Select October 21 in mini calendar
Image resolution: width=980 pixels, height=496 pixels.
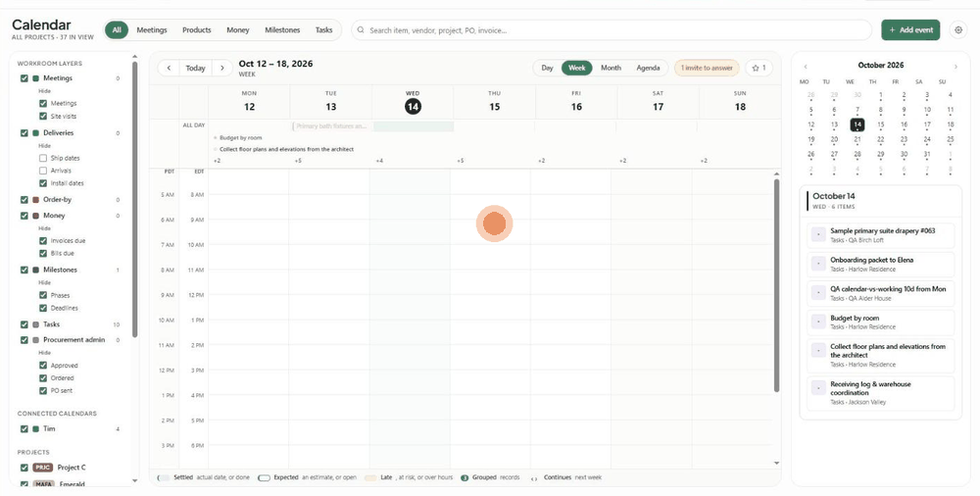(x=857, y=139)
